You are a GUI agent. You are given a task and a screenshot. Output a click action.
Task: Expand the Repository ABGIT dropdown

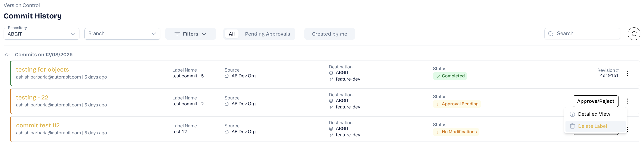(x=41, y=34)
